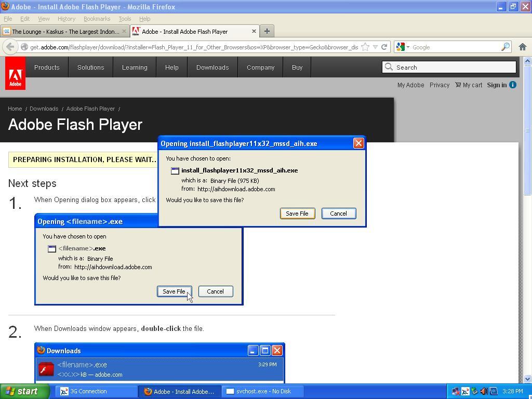Open the Products navigation menu
Image resolution: width=532 pixels, height=399 pixels.
(47, 67)
